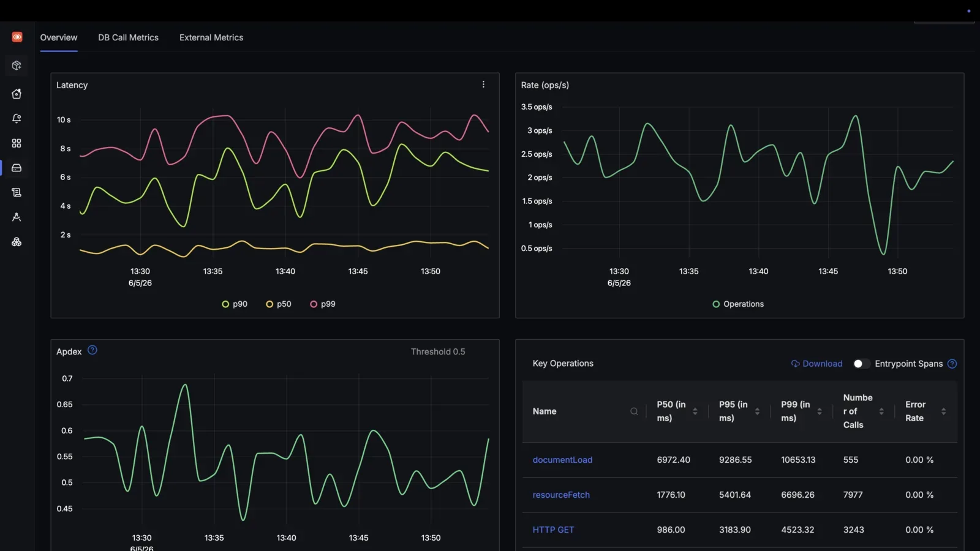Open the package-plus sidebar icon

coord(17,66)
